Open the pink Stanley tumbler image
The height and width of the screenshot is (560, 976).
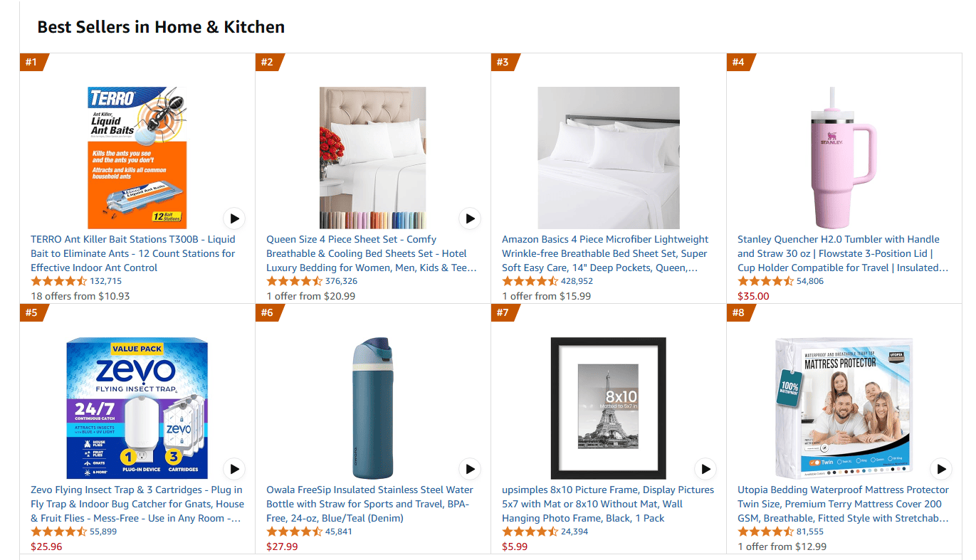(844, 157)
